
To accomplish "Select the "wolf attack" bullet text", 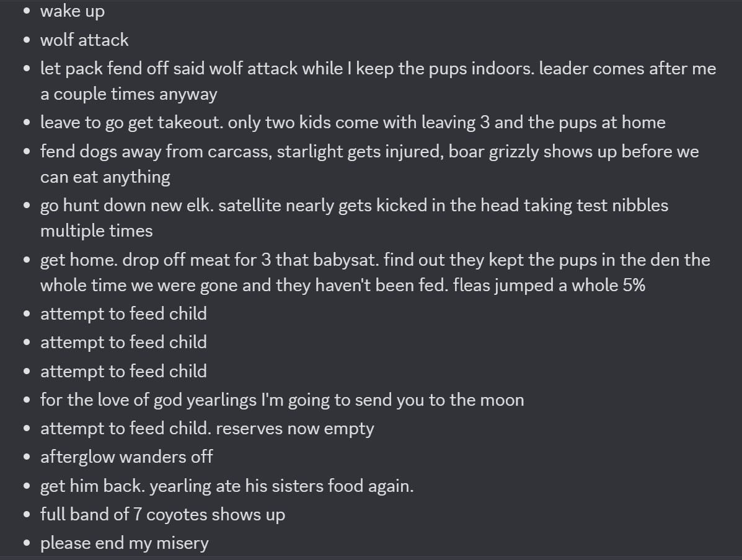I will (84, 40).
